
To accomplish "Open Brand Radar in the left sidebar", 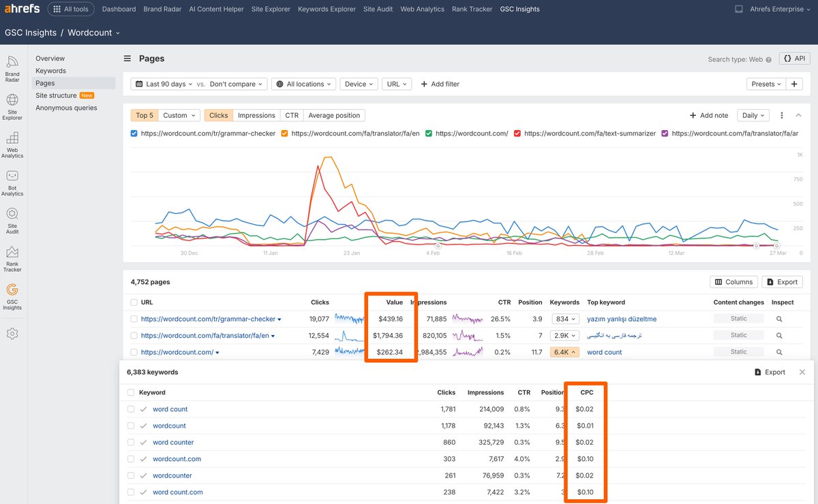I will pos(12,69).
